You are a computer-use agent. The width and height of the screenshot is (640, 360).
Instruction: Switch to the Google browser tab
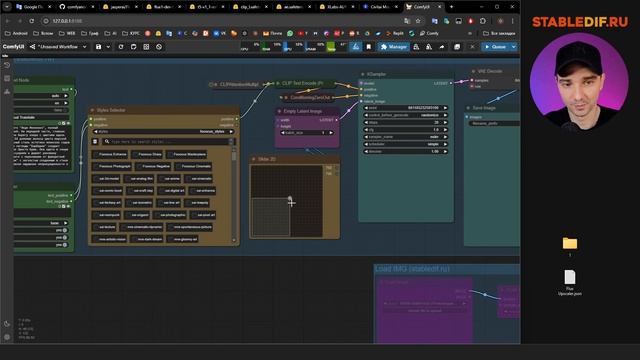pos(33,7)
